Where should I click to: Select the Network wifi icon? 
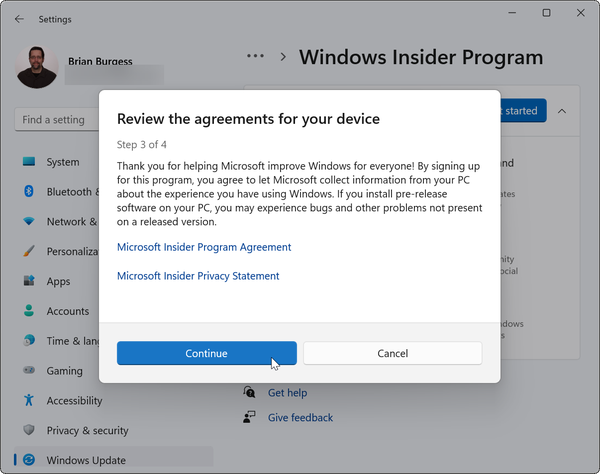click(29, 221)
